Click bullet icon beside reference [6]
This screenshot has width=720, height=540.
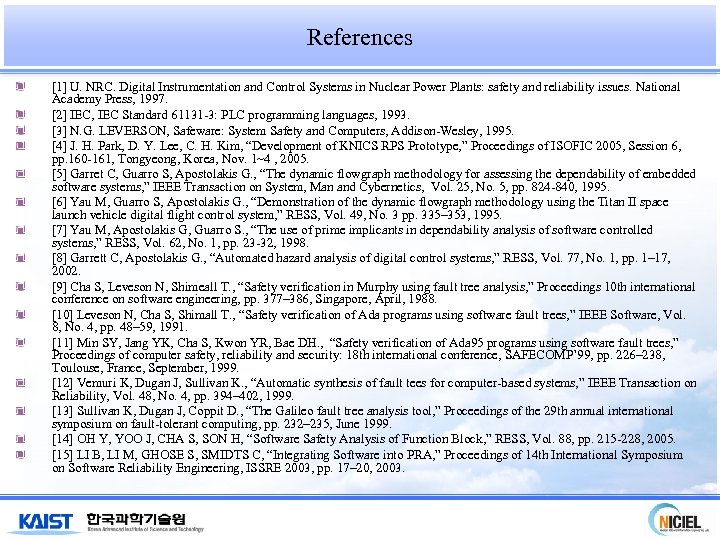tap(20, 202)
